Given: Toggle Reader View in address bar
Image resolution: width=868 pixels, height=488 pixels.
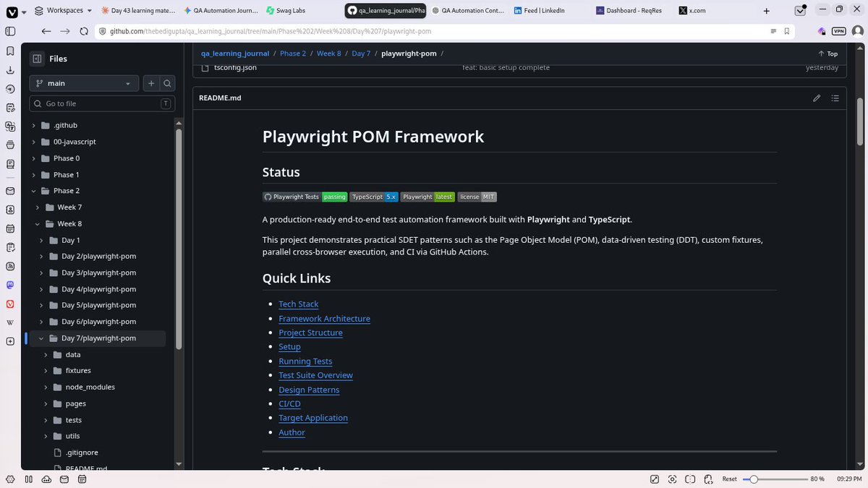Looking at the screenshot, I should (774, 31).
